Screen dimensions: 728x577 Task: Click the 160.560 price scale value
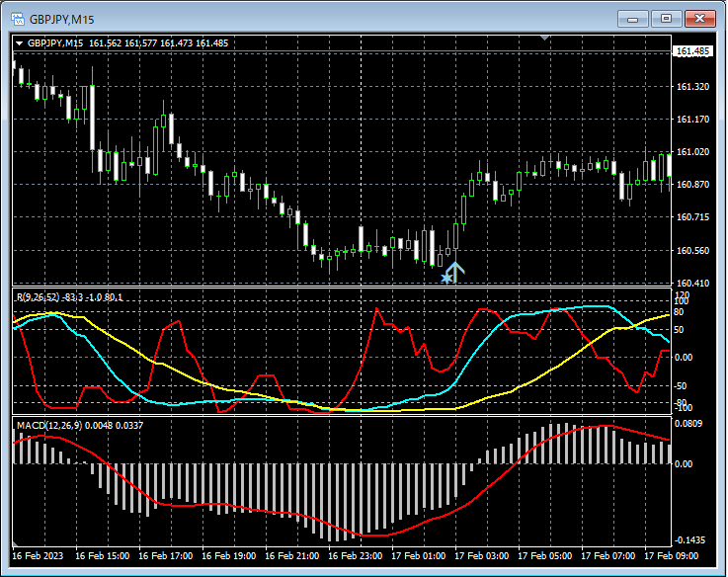click(692, 251)
